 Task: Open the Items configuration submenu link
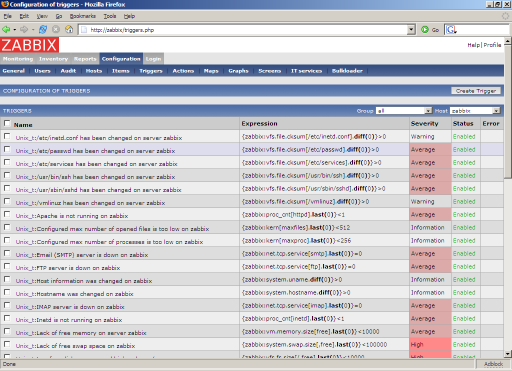coord(121,71)
